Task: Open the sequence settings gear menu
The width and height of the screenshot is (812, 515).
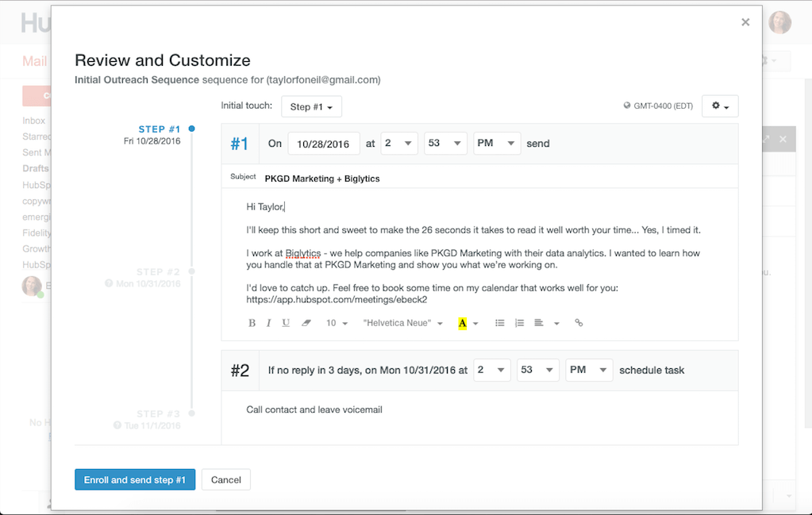Action: 719,106
